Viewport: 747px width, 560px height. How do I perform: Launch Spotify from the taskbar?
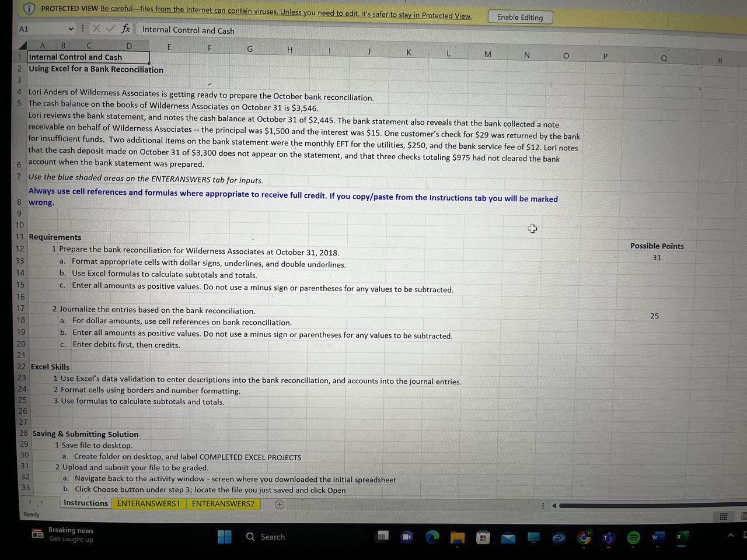point(633,537)
